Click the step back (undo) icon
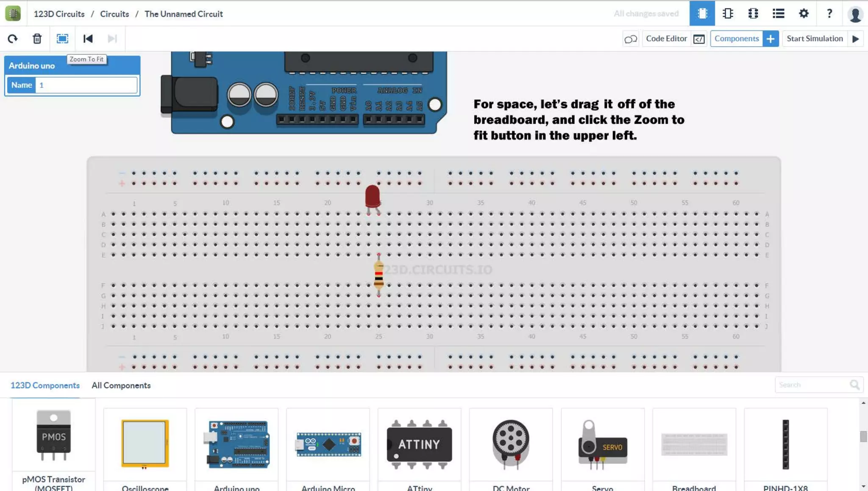The image size is (868, 491). click(88, 39)
